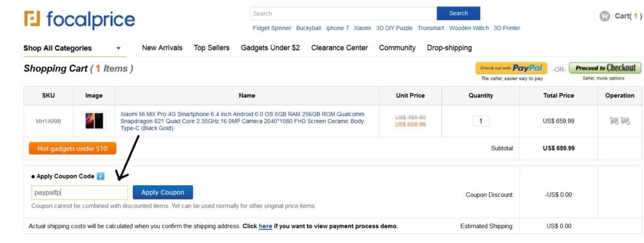Open Gadgets Under $2 page
The image size is (644, 243).
point(270,48)
